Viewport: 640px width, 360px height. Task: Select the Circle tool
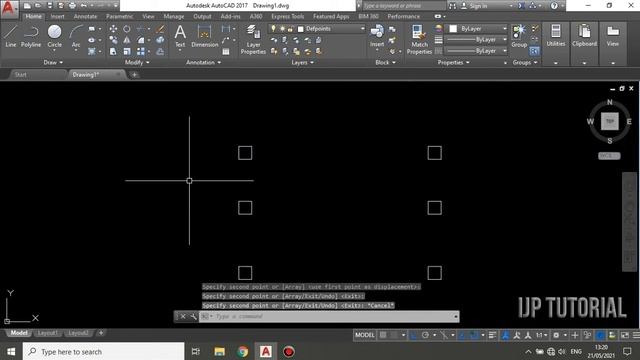[x=54, y=36]
